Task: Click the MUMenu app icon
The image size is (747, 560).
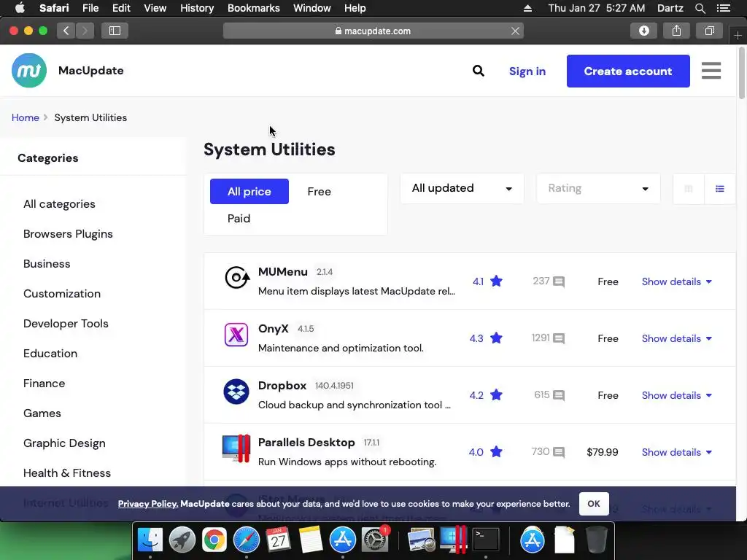Action: point(237,277)
